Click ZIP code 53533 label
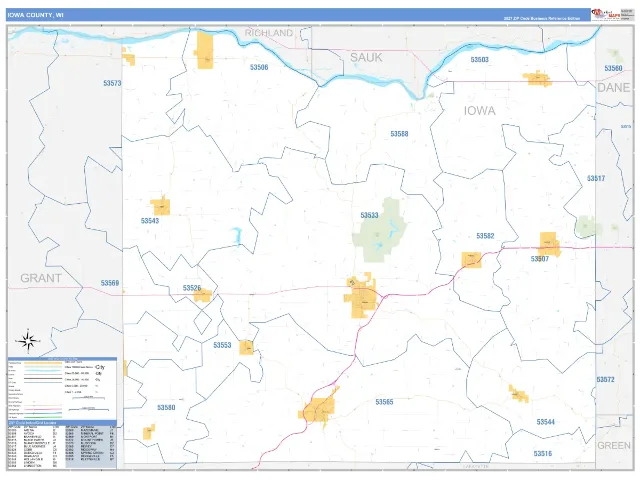640x480 pixels. coord(369,215)
